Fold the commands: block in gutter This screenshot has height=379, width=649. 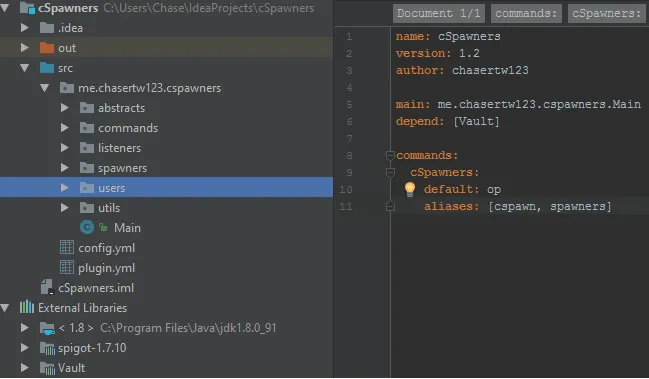[x=390, y=156]
